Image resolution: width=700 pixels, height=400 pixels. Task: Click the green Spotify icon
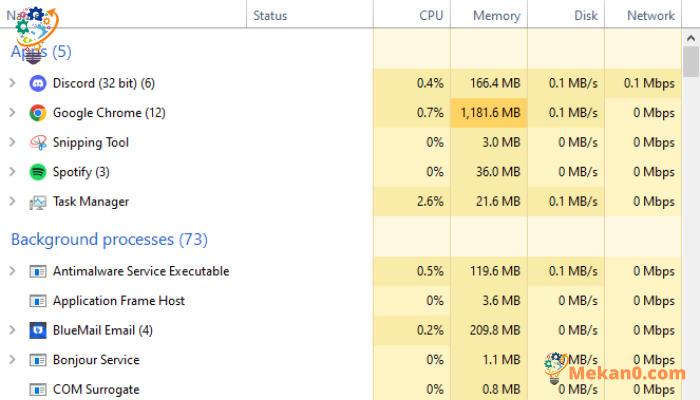click(38, 172)
